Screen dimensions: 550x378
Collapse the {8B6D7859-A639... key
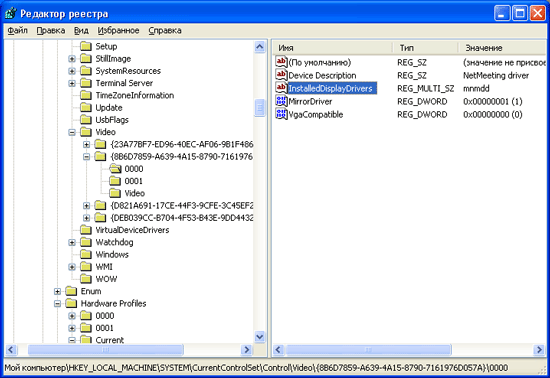(87, 157)
